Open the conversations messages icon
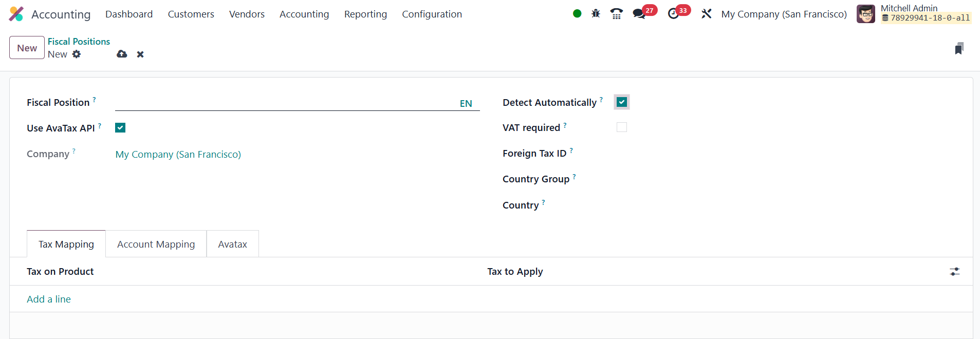The image size is (980, 339). click(639, 14)
